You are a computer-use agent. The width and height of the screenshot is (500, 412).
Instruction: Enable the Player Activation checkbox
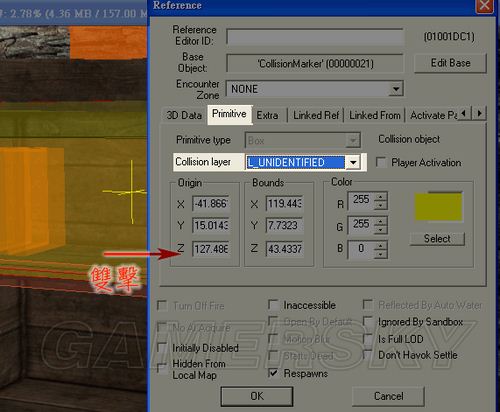(x=382, y=162)
